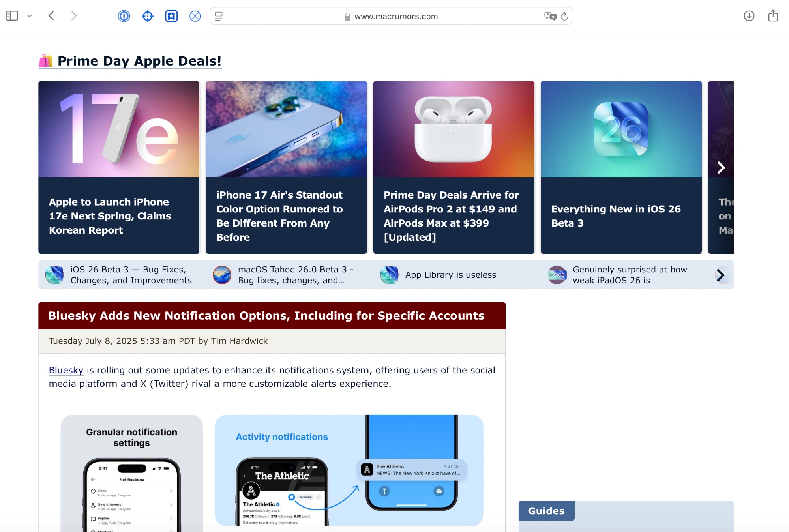Click the bookmark star extension icon
The width and height of the screenshot is (789, 532).
(x=171, y=16)
